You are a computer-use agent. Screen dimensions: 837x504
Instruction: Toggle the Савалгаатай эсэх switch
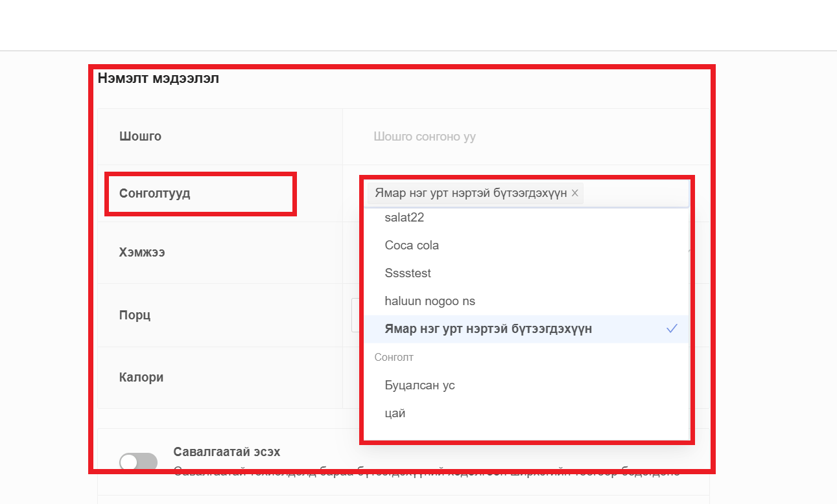click(x=139, y=461)
